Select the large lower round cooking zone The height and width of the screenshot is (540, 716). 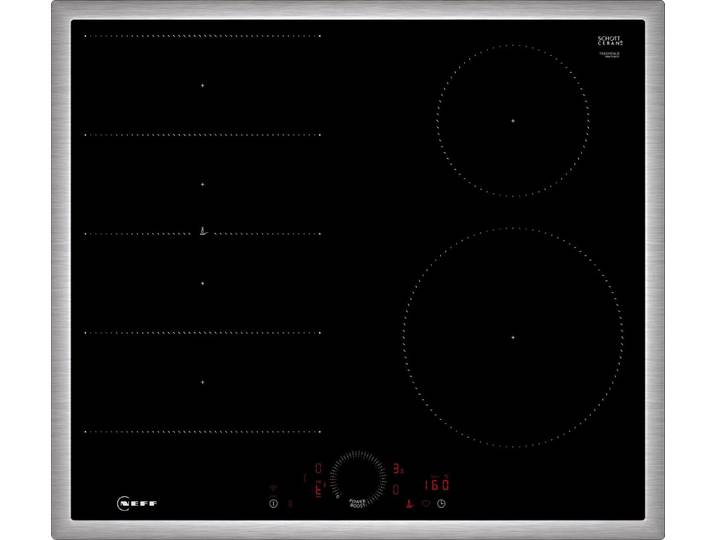click(x=513, y=337)
